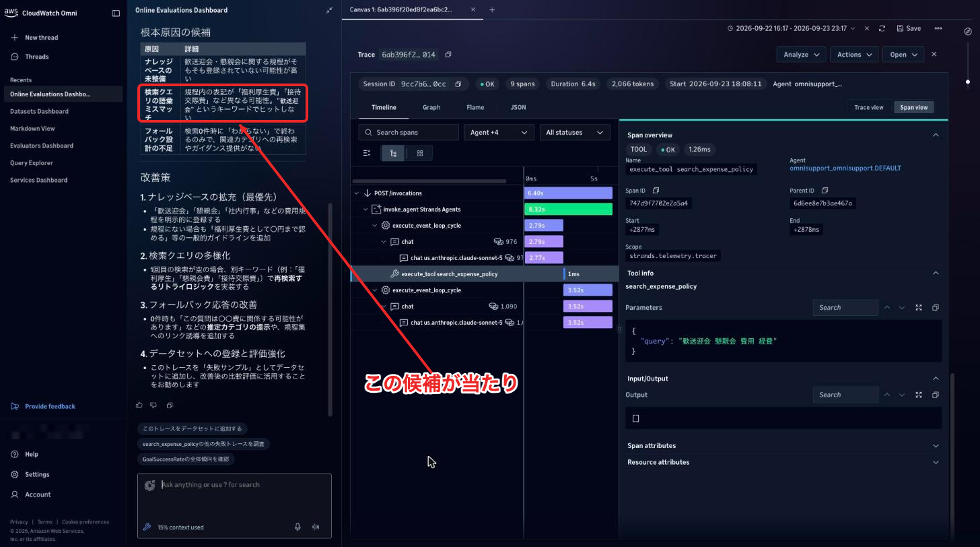Image resolution: width=980 pixels, height=547 pixels.
Task: Collapse invoke_agent Strands Agents span
Action: 366,210
